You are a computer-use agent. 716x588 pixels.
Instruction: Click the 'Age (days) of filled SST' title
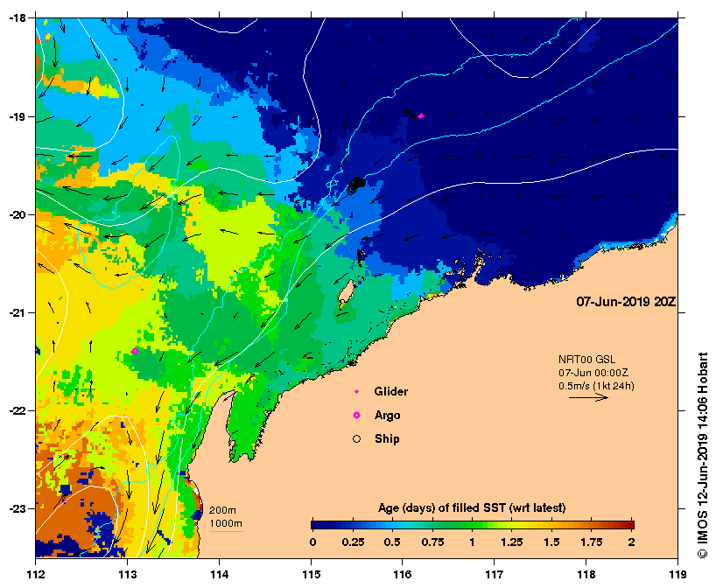472,507
